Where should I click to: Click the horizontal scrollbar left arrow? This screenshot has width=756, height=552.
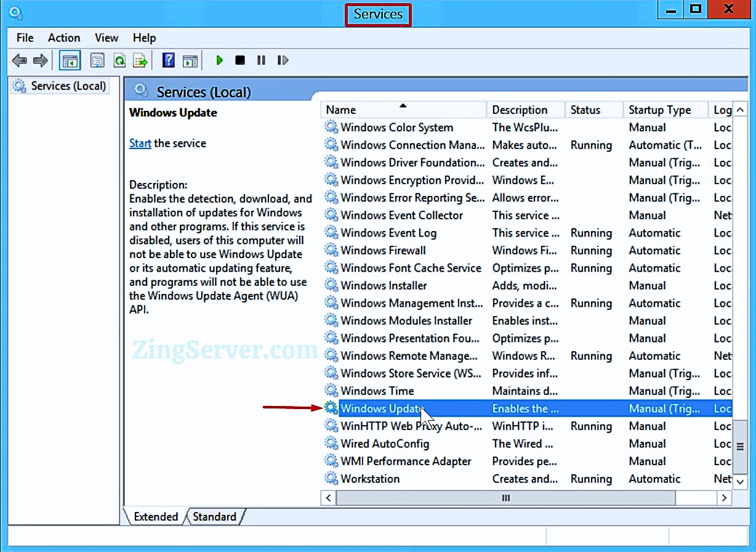[x=329, y=498]
